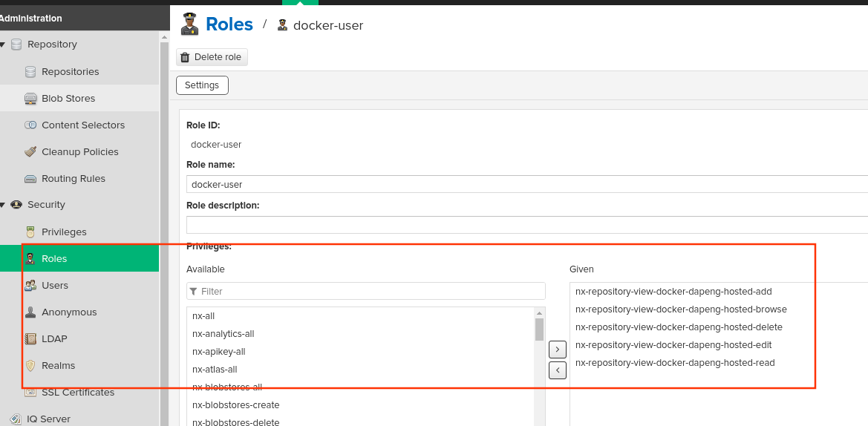Viewport: 868px width, 426px height.
Task: Collapse the Repository tree section
Action: [3, 45]
